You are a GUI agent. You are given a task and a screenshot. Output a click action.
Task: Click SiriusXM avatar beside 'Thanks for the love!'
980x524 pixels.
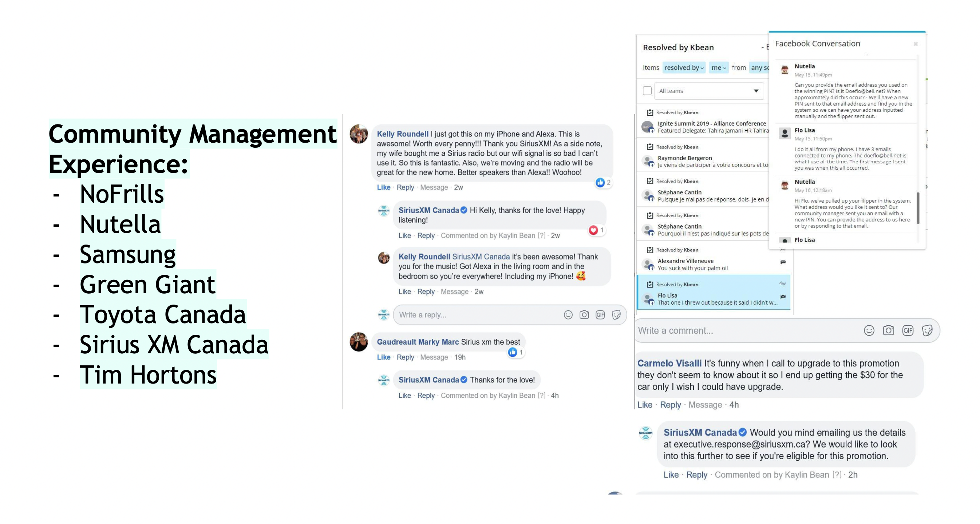pos(383,380)
